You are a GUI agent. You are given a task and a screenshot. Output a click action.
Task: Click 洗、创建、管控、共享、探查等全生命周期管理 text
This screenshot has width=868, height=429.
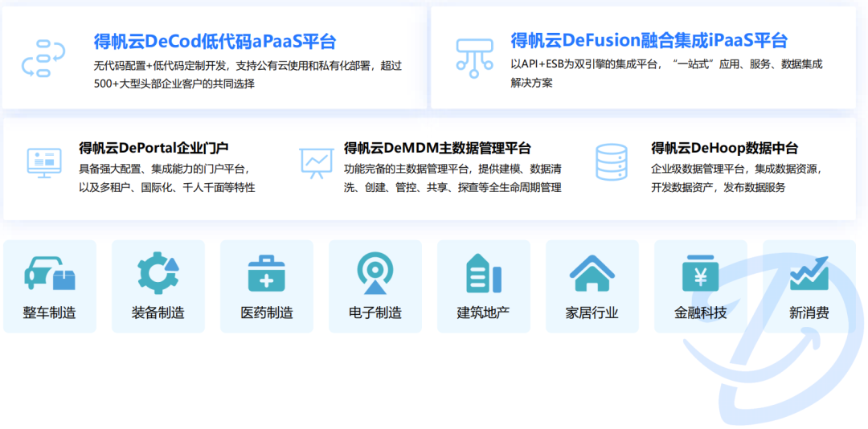point(452,187)
